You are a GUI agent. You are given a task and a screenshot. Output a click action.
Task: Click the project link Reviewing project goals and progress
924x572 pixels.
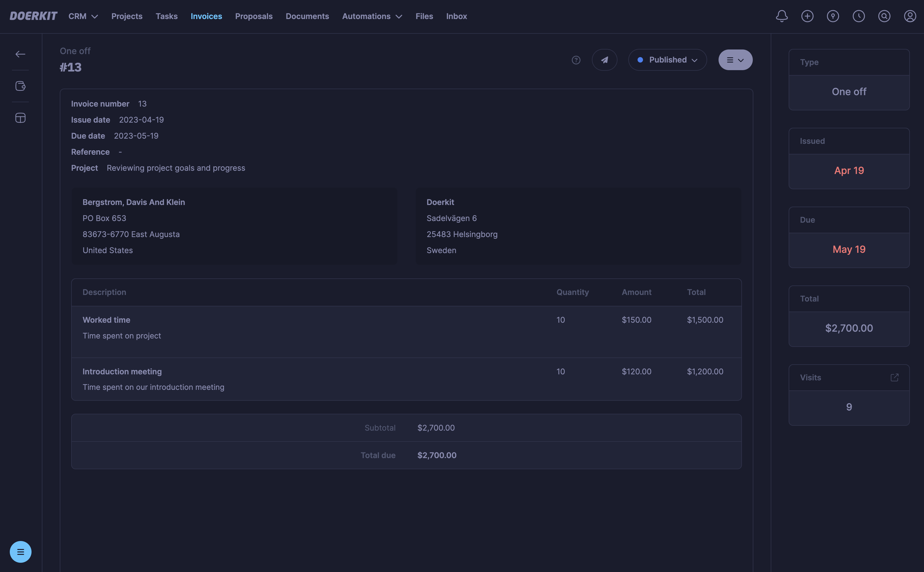coord(176,167)
